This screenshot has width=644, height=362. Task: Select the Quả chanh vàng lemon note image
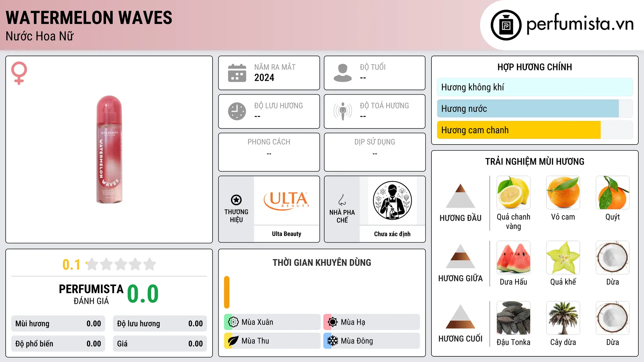point(514,193)
